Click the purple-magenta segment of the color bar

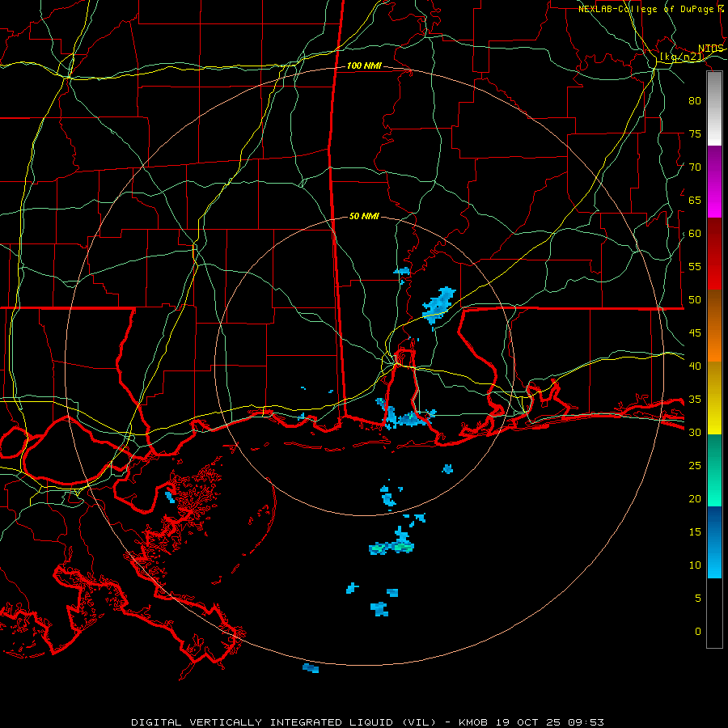[714, 182]
